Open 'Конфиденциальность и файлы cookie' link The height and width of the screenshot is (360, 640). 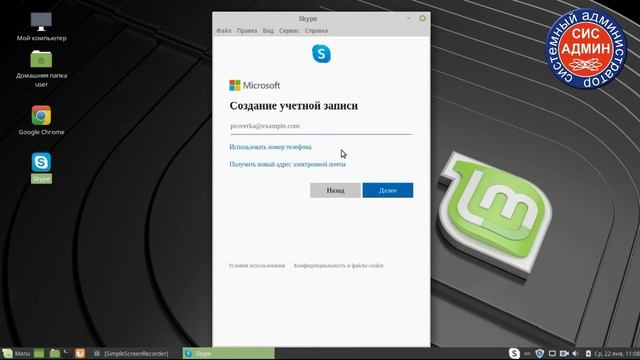(339, 266)
